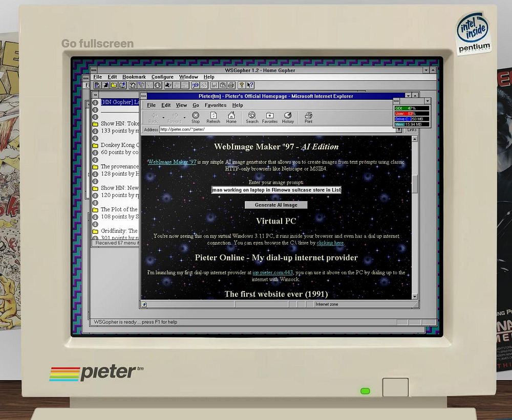
Task: Select the 'Show HN: Toke' gopher row
Action: point(119,124)
